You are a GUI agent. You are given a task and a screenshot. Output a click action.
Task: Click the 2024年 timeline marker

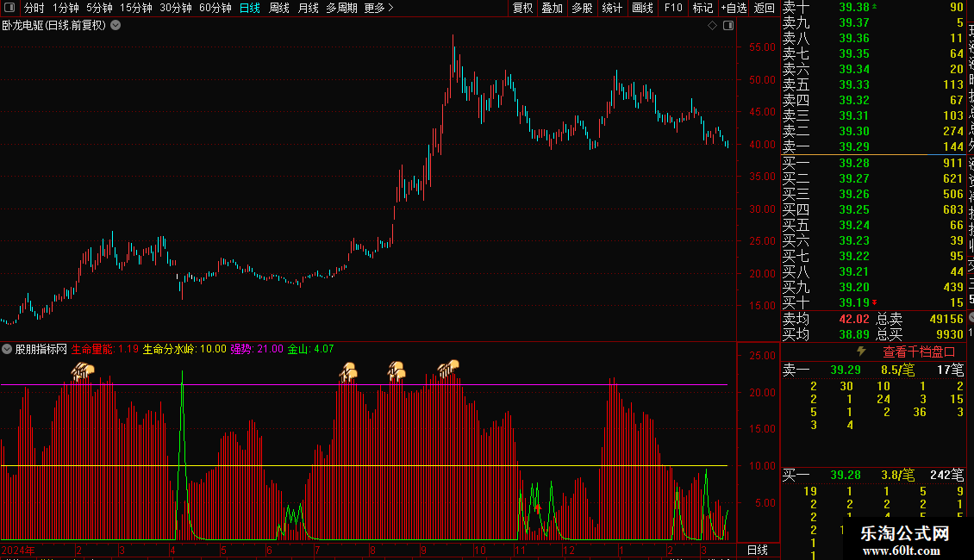pyautogui.click(x=18, y=550)
